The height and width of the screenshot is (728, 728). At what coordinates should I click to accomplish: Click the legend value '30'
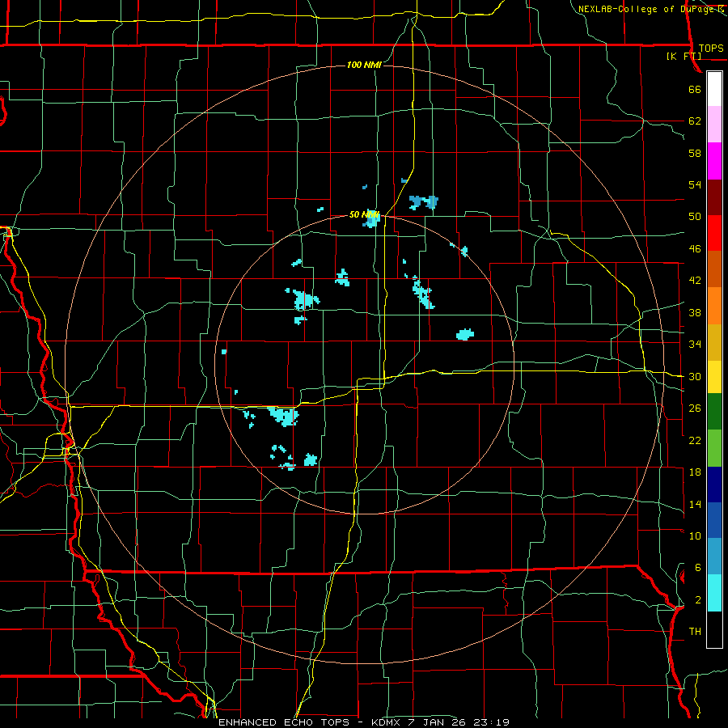pos(695,376)
